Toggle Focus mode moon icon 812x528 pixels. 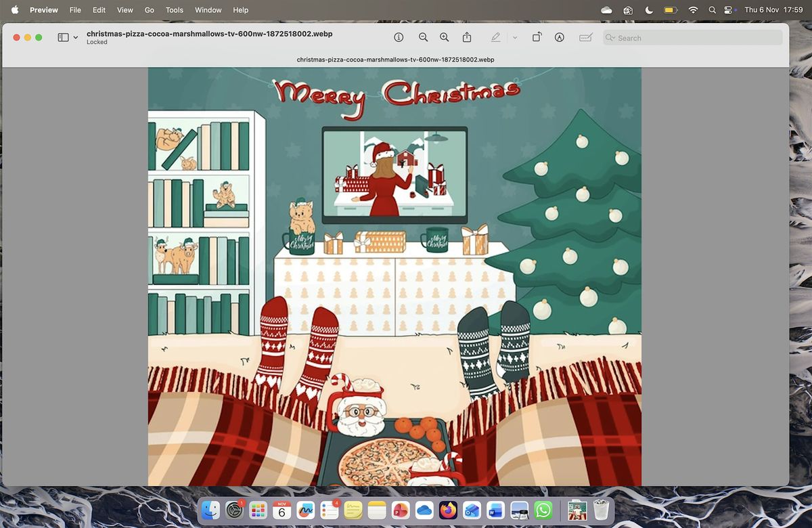(x=649, y=10)
